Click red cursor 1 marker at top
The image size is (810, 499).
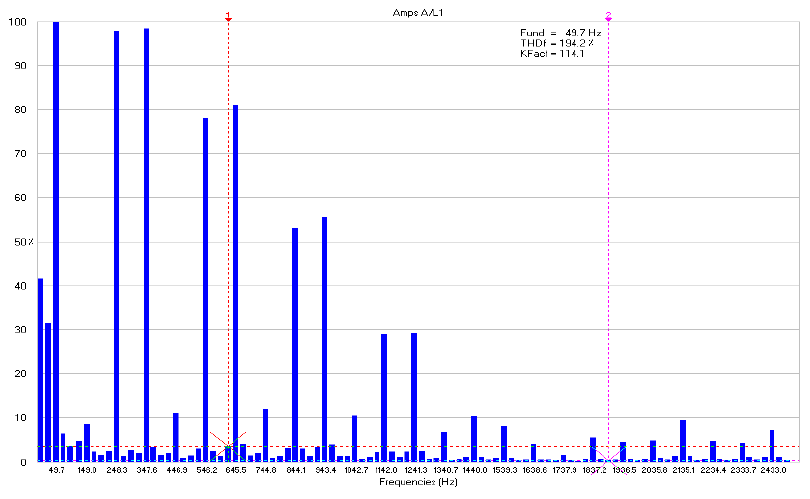tap(229, 17)
